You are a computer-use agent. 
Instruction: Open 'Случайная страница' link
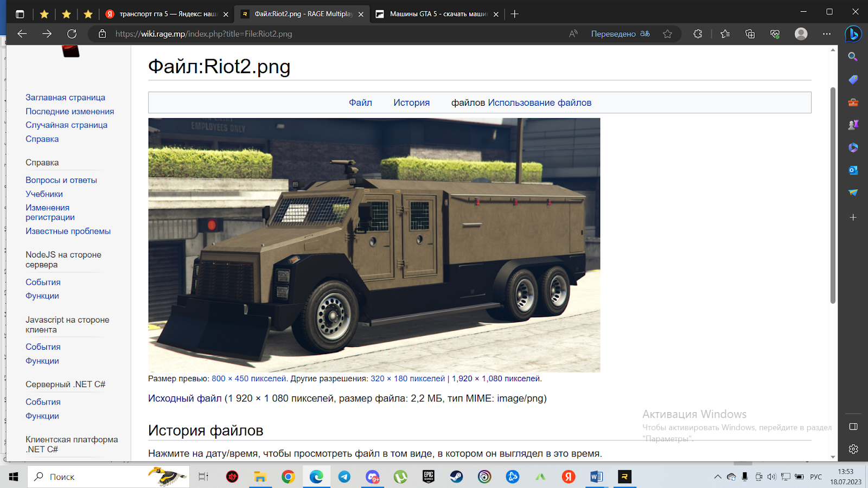pos(66,125)
